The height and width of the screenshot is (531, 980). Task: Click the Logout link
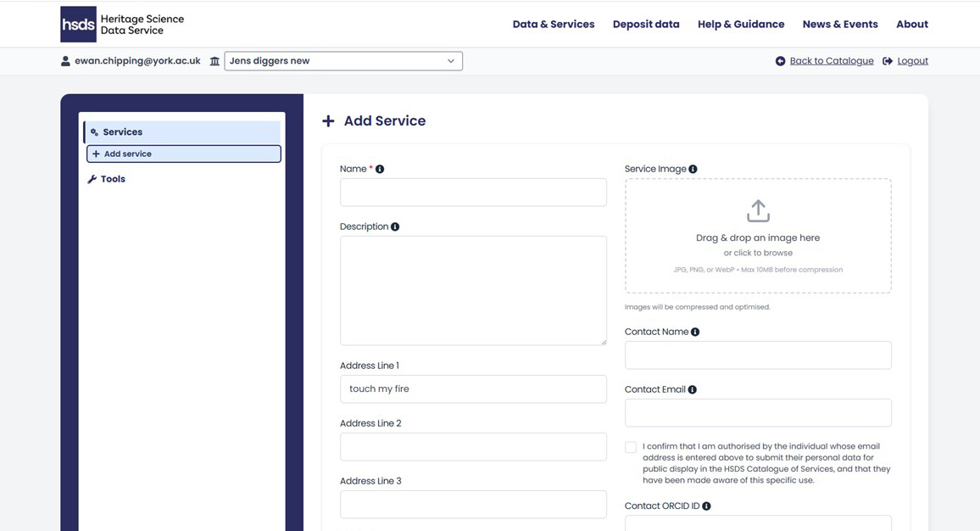pos(913,60)
